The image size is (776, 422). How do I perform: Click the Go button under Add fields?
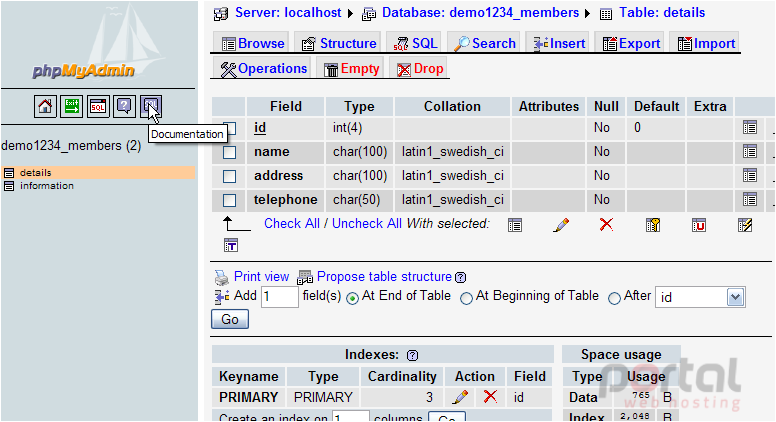click(230, 319)
